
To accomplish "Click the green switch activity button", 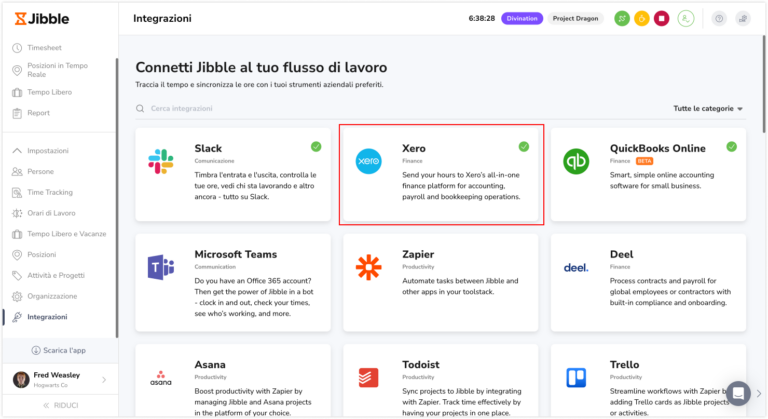I will click(x=622, y=19).
